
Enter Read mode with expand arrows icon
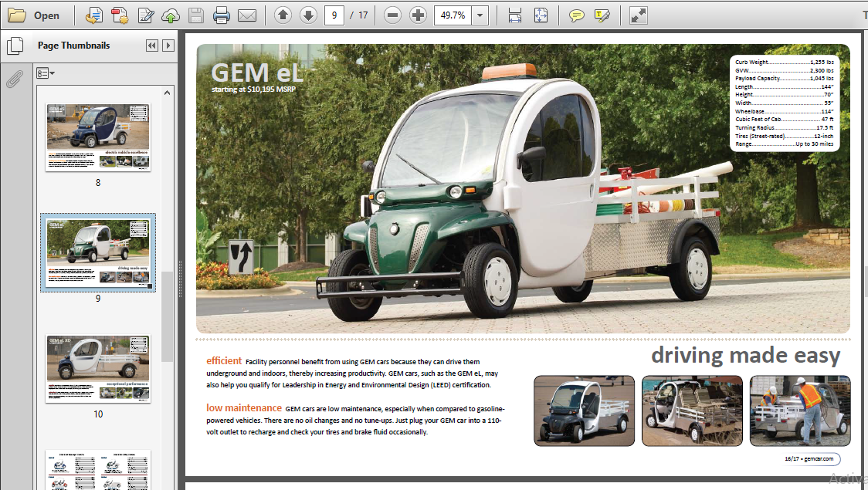[639, 15]
